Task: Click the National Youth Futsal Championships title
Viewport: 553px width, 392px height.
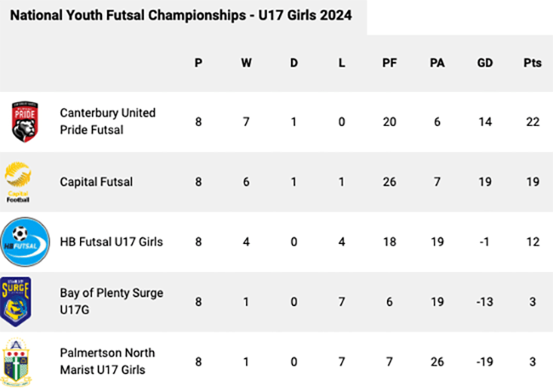Action: click(x=180, y=16)
